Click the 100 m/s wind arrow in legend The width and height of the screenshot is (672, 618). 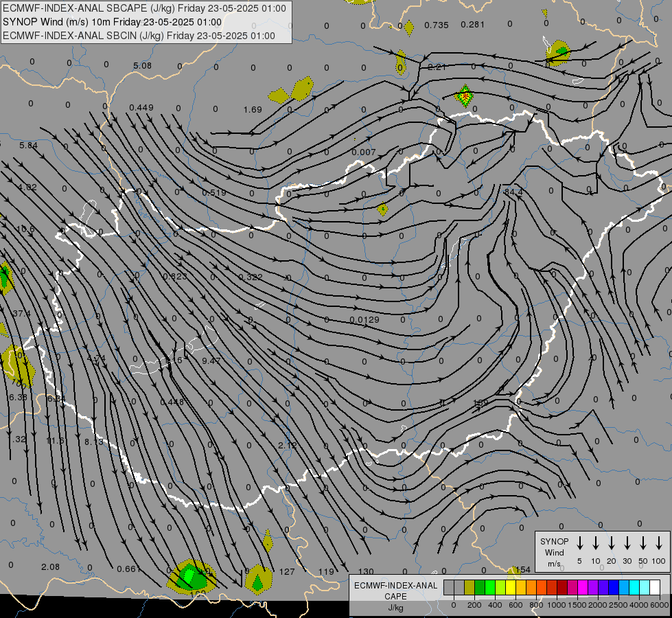tap(659, 543)
